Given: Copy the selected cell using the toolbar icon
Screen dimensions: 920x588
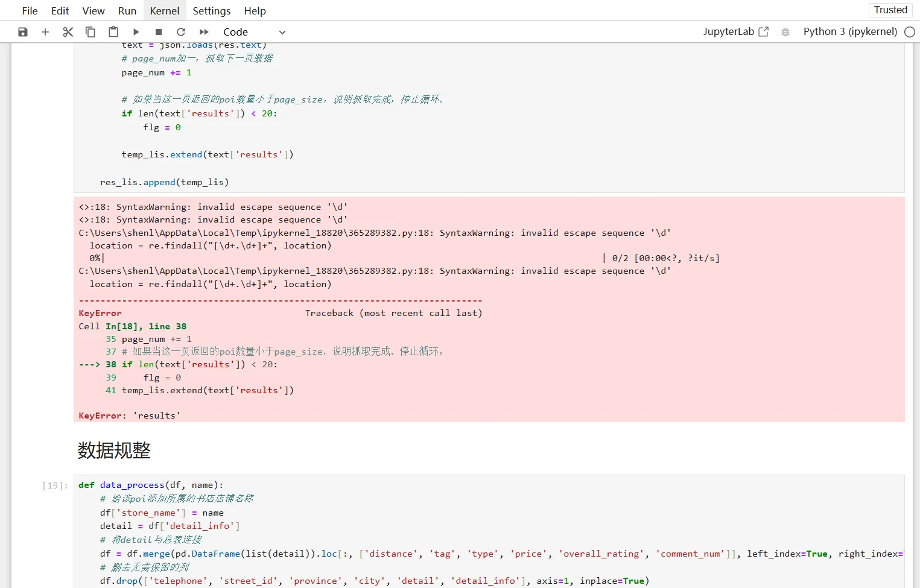Looking at the screenshot, I should pyautogui.click(x=90, y=32).
